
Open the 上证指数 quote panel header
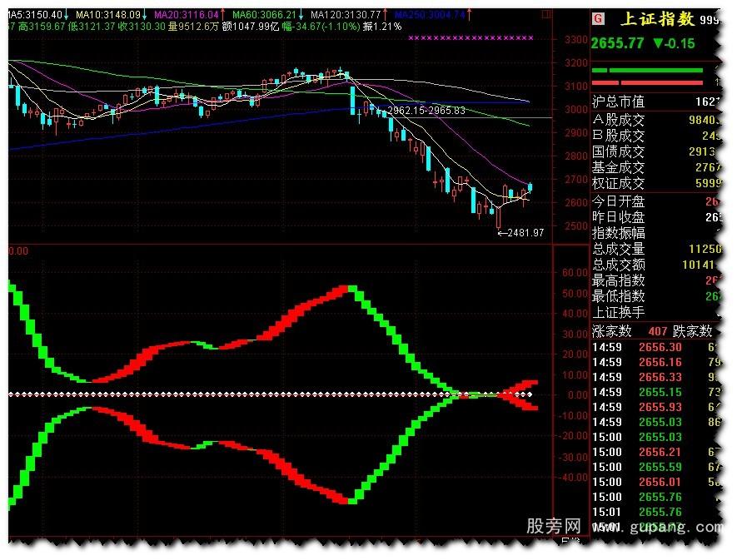click(x=658, y=17)
